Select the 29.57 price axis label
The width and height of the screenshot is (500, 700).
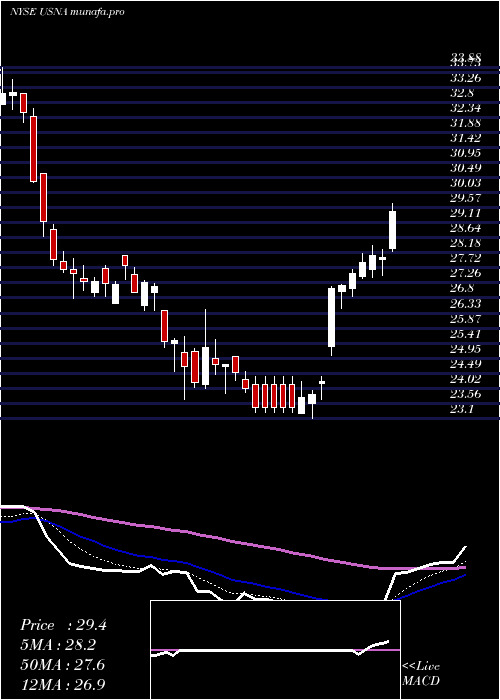466,198
